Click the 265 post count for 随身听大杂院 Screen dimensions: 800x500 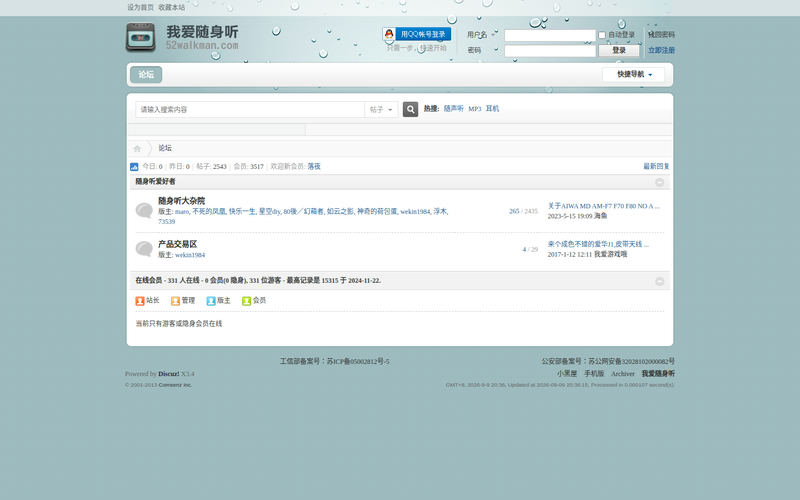[x=514, y=211]
